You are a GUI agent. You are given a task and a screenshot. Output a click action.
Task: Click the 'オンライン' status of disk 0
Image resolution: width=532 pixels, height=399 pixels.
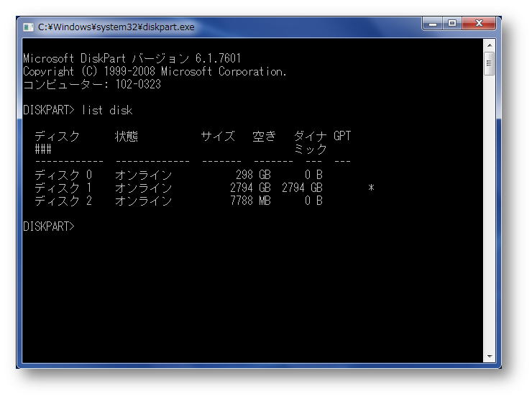coord(144,175)
